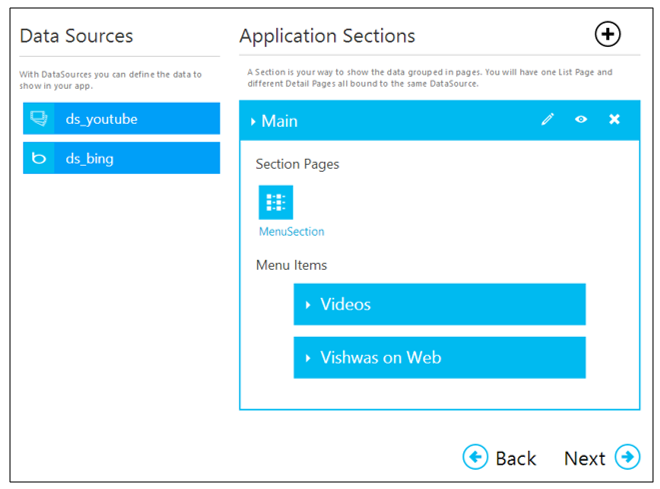Edit the Main section with pencil icon

tap(547, 120)
